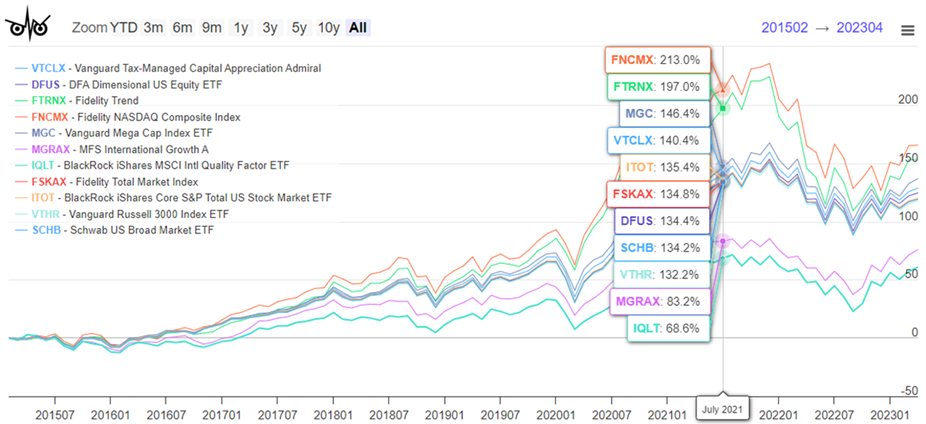
Task: Click the July 2021 axis marker
Action: pos(723,410)
